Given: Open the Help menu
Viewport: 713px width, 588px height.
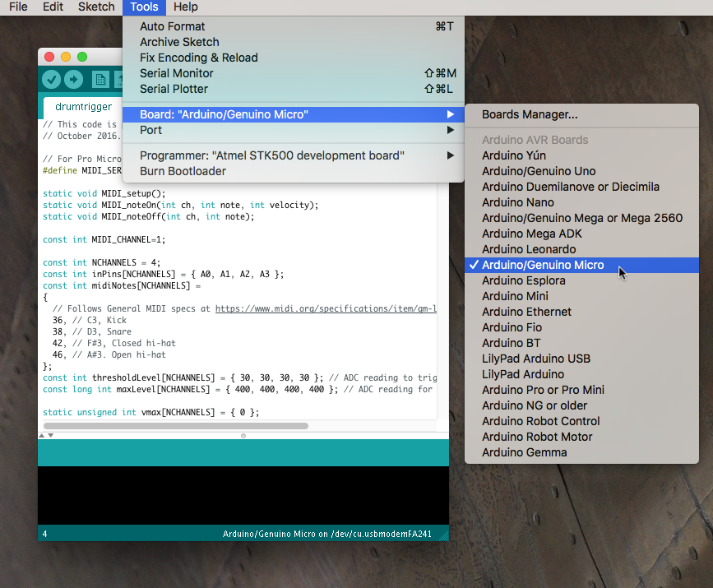Looking at the screenshot, I should click(x=185, y=7).
